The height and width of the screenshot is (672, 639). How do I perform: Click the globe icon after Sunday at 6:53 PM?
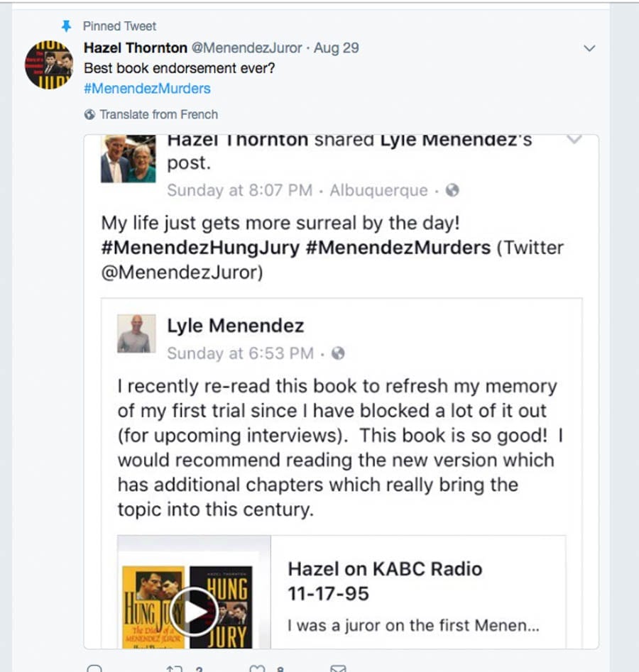(339, 353)
